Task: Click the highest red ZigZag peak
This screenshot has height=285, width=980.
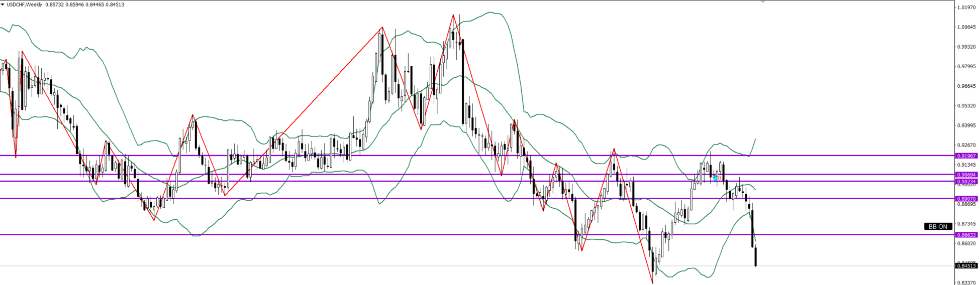Action: [453, 15]
